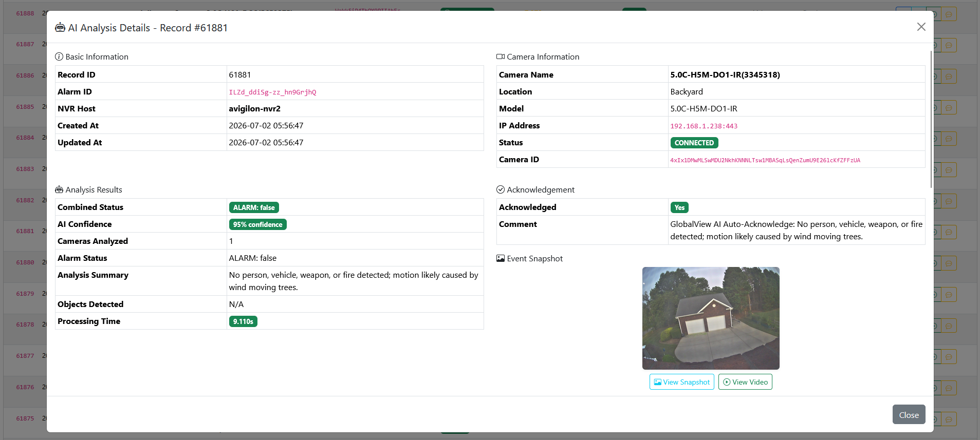980x440 pixels.
Task: Click the Analysis Results robot icon
Action: pos(59,189)
